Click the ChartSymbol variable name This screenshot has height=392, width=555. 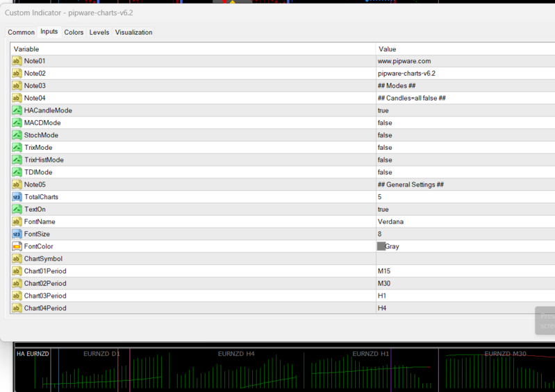[43, 259]
